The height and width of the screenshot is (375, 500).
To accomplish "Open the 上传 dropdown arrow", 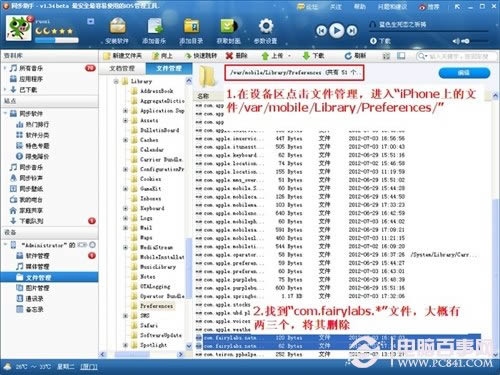I will pos(289,56).
